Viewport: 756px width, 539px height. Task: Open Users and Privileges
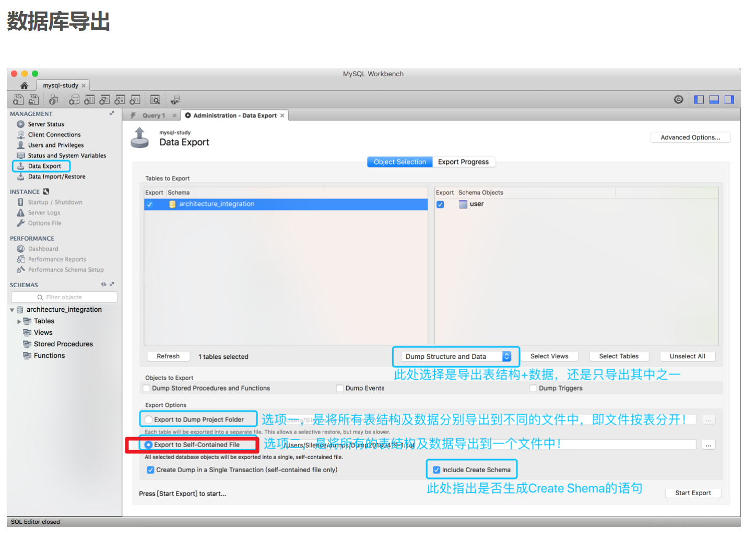pyautogui.click(x=56, y=145)
